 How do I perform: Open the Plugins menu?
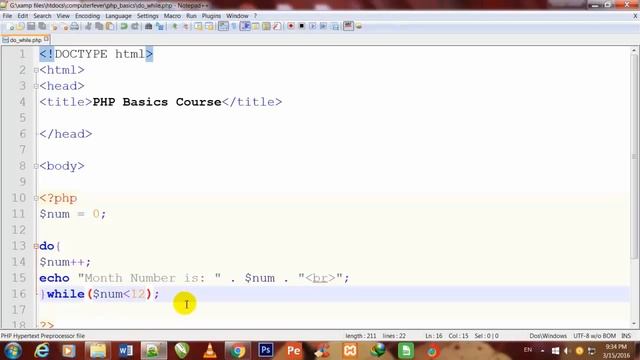(211, 16)
